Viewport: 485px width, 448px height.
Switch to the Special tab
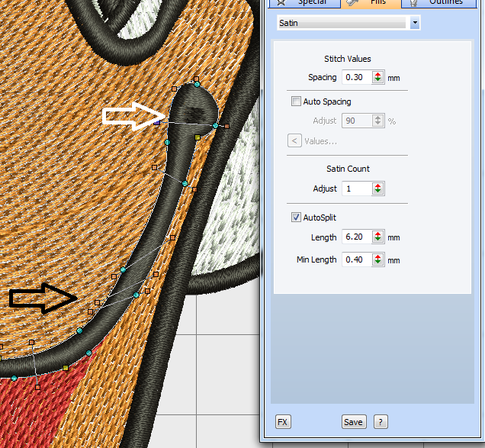pos(305,3)
